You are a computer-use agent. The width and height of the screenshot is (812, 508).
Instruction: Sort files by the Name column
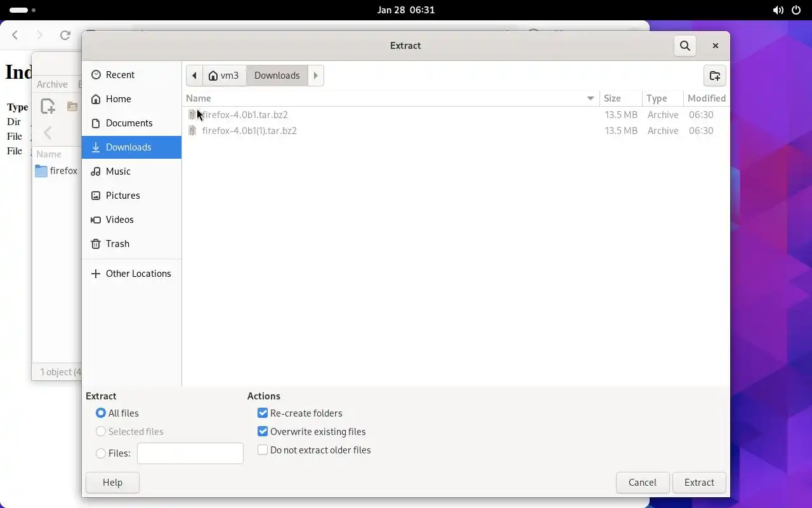[391, 98]
